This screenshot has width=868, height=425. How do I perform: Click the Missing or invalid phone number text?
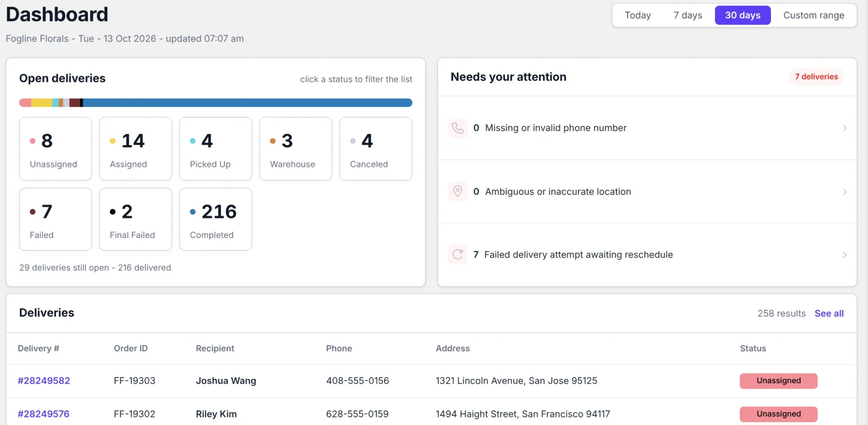tap(556, 128)
